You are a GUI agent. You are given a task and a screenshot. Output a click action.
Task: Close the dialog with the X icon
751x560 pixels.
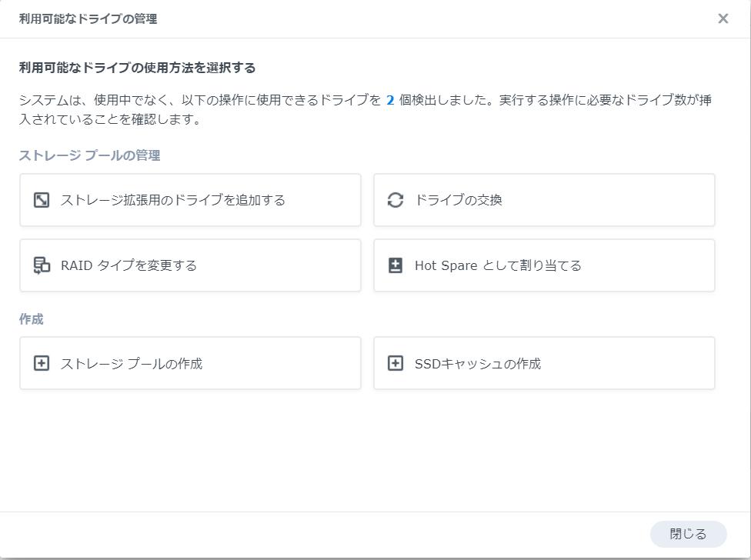(x=723, y=18)
